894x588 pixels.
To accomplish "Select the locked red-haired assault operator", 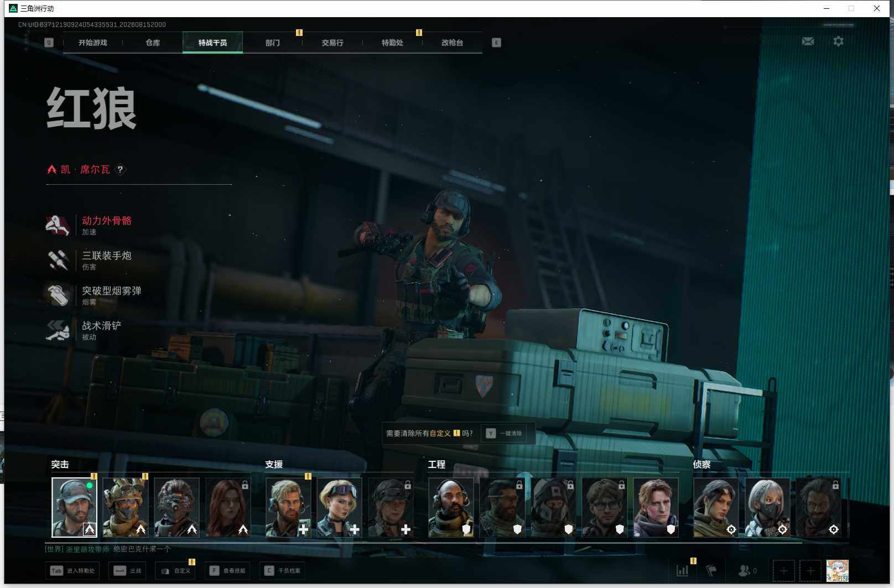I will [x=228, y=508].
